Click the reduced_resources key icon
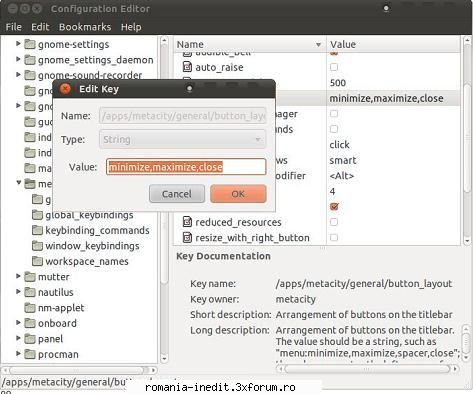473x394 pixels. tap(187, 222)
